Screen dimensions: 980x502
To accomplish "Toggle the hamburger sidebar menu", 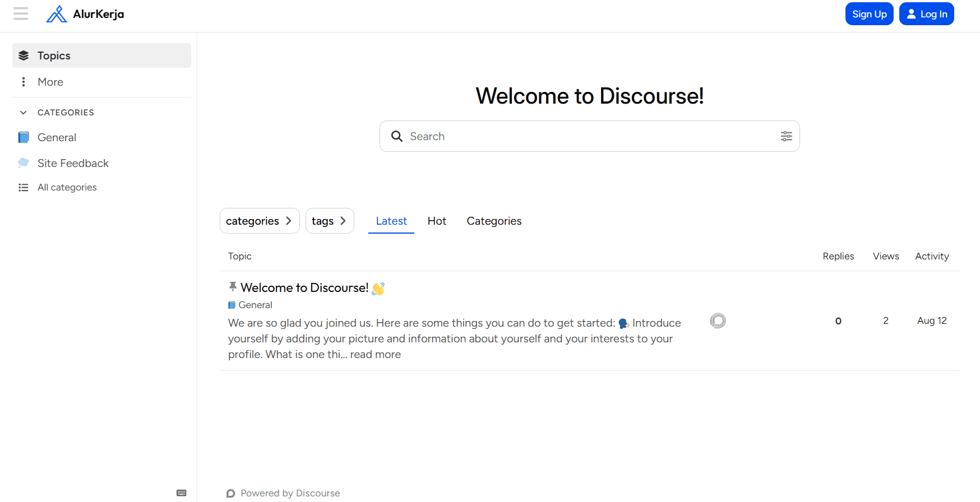I will point(21,13).
